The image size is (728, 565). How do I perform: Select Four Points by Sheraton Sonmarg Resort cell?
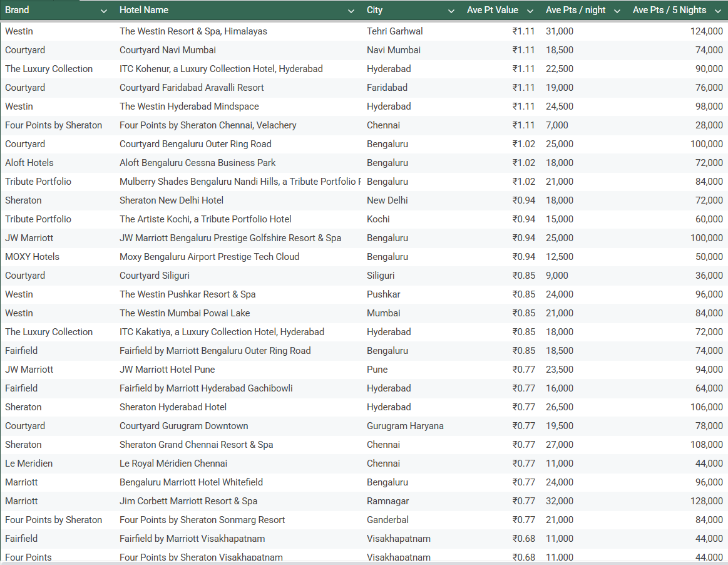(x=202, y=520)
